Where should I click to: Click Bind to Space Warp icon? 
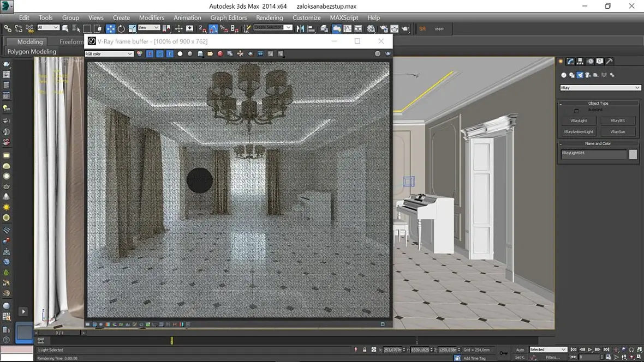click(x=29, y=29)
